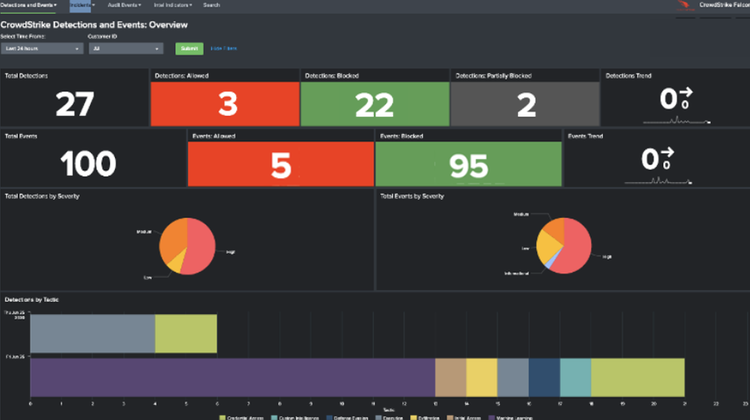Click the Events Trend sparkline chart

tap(657, 181)
